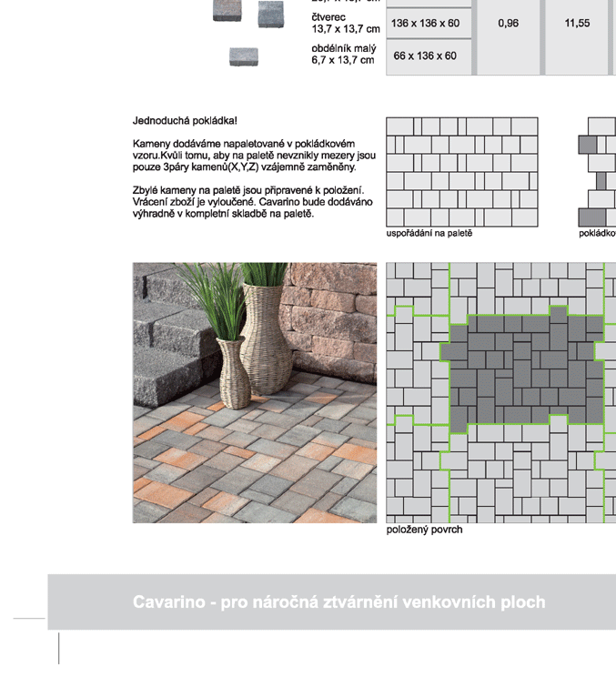Viewport: 616px width, 677px height.
Task: Click the Cavarino gray banner title
Action: (x=338, y=602)
